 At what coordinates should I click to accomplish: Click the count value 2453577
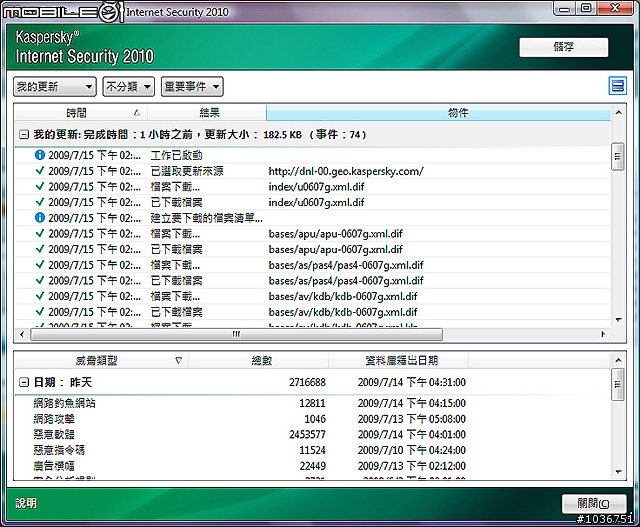click(x=307, y=434)
